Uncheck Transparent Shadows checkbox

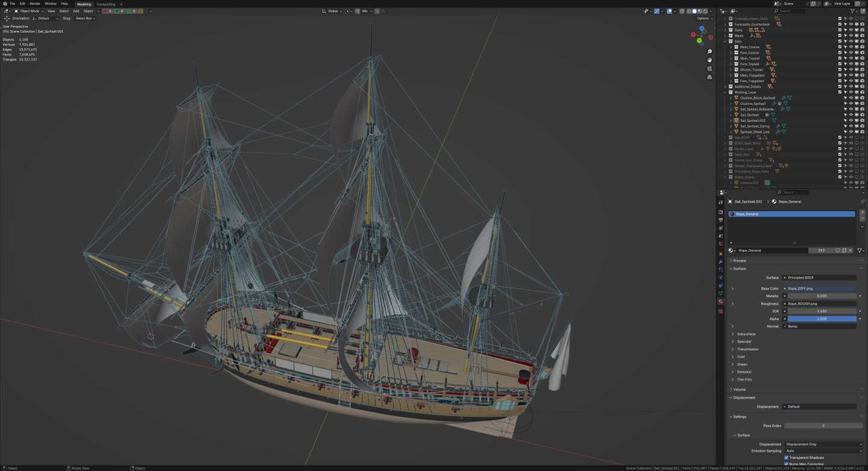pyautogui.click(x=787, y=458)
